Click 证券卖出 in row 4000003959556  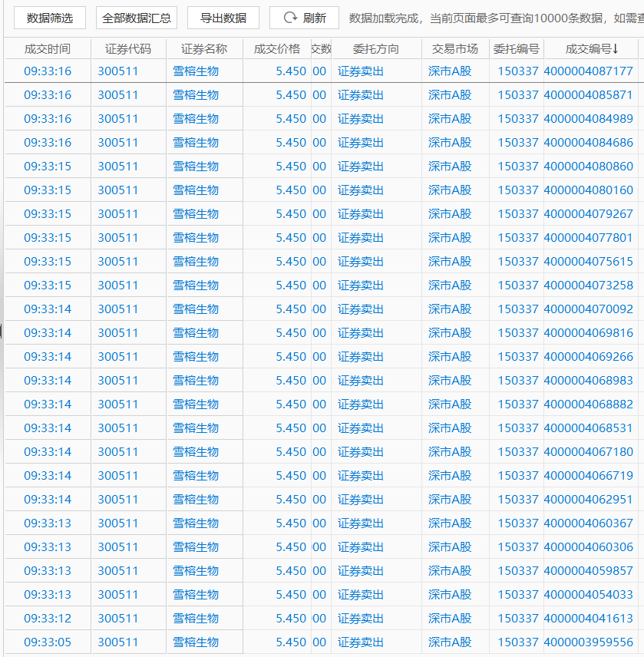coord(361,642)
